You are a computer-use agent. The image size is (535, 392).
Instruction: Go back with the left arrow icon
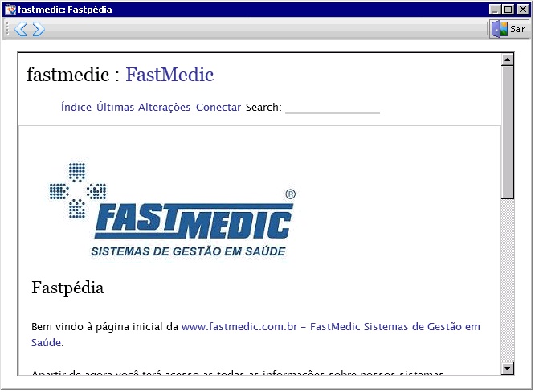click(x=21, y=29)
